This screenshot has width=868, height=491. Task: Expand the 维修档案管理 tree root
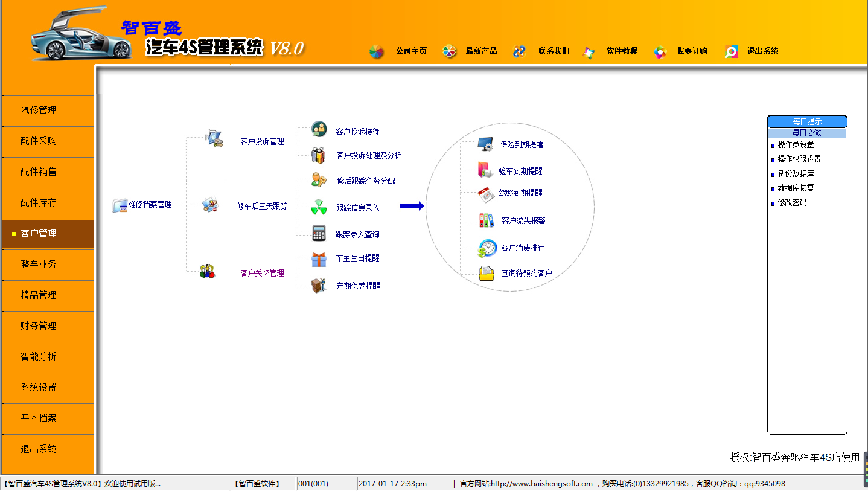(x=150, y=205)
